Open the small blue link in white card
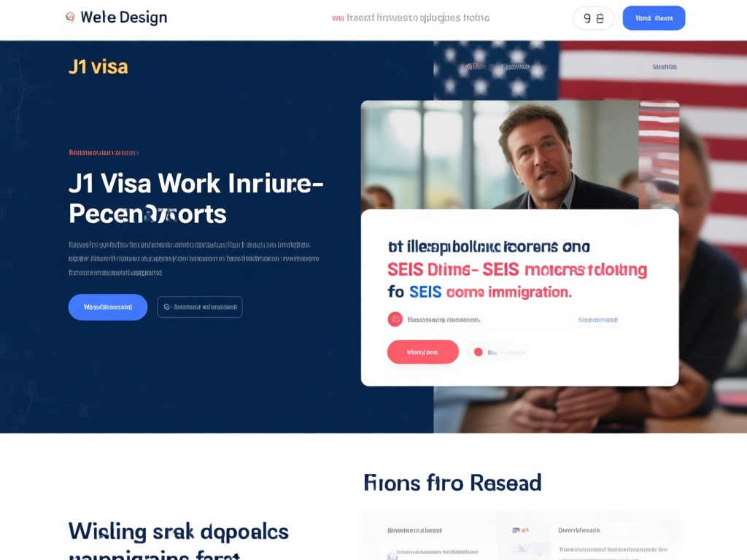Viewport: 747px width, 560px height. point(598,320)
